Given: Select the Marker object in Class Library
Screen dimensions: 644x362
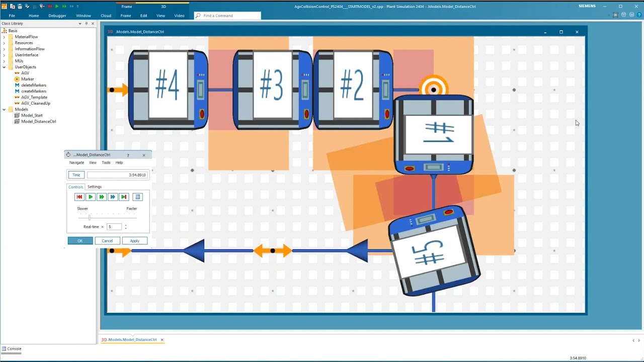Looking at the screenshot, I should click(27, 79).
